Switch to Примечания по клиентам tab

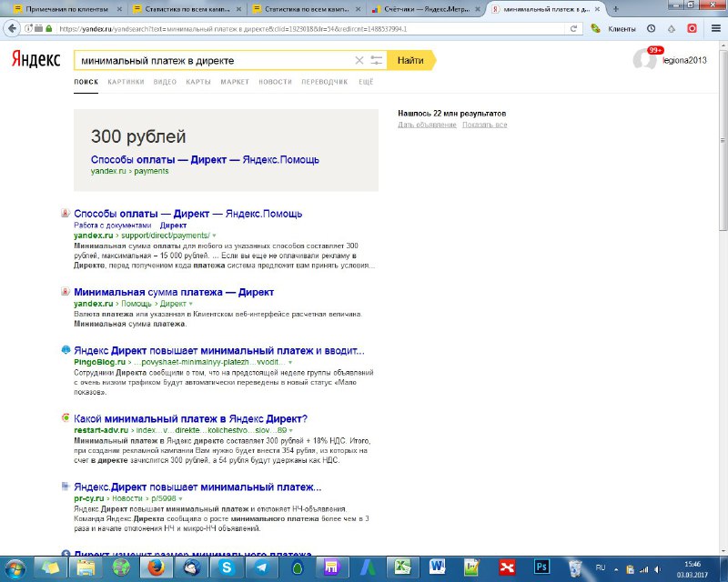click(x=66, y=9)
